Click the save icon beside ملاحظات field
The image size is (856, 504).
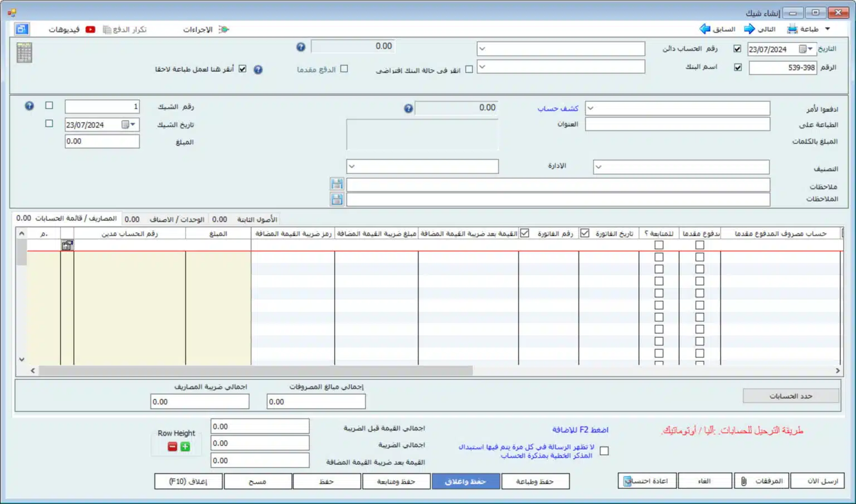(337, 184)
